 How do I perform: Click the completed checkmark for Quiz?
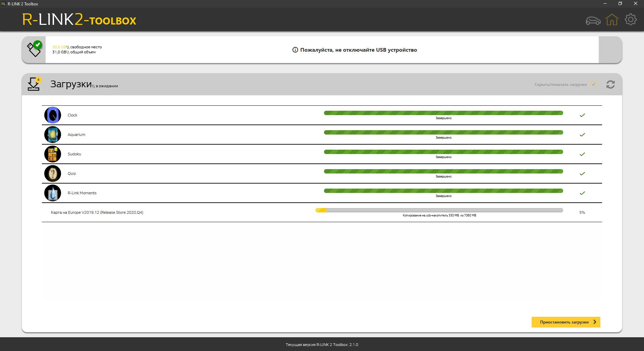[582, 173]
